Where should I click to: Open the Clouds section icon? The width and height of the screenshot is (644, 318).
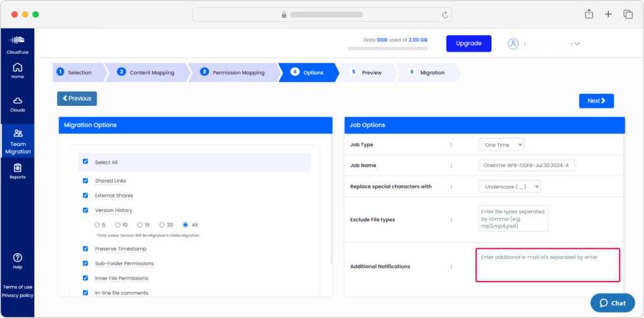click(x=18, y=101)
